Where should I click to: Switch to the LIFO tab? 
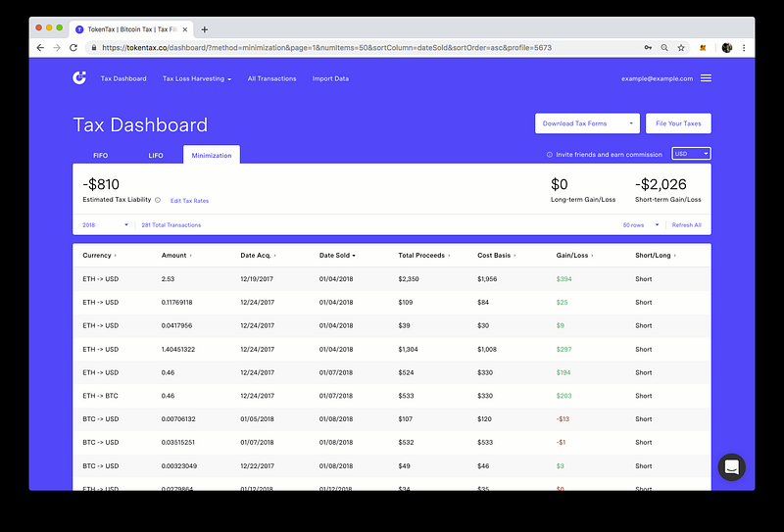[156, 156]
